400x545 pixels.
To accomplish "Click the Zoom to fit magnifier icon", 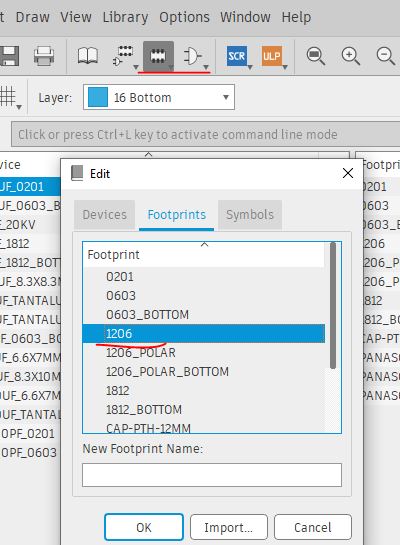I will 316,56.
